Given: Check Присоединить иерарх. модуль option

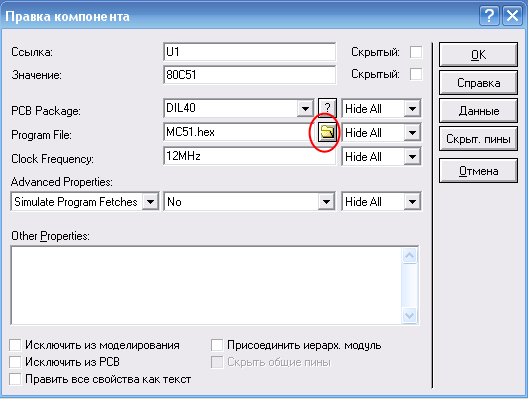Looking at the screenshot, I should click(217, 345).
